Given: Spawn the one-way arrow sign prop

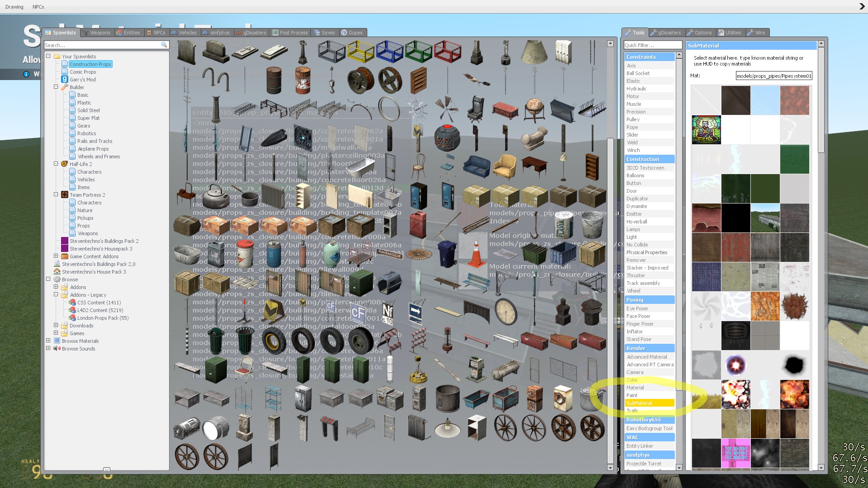Looking at the screenshot, I should [415, 313].
